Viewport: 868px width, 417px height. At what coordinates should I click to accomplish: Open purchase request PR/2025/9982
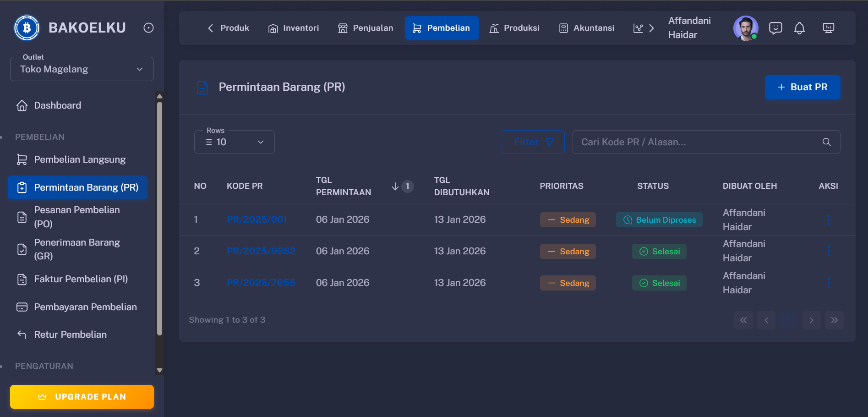261,251
